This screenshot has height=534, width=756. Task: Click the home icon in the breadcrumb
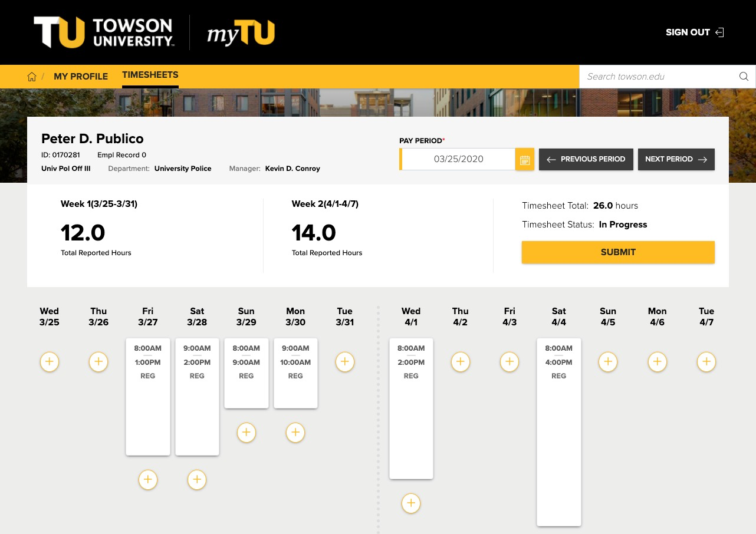tap(32, 77)
